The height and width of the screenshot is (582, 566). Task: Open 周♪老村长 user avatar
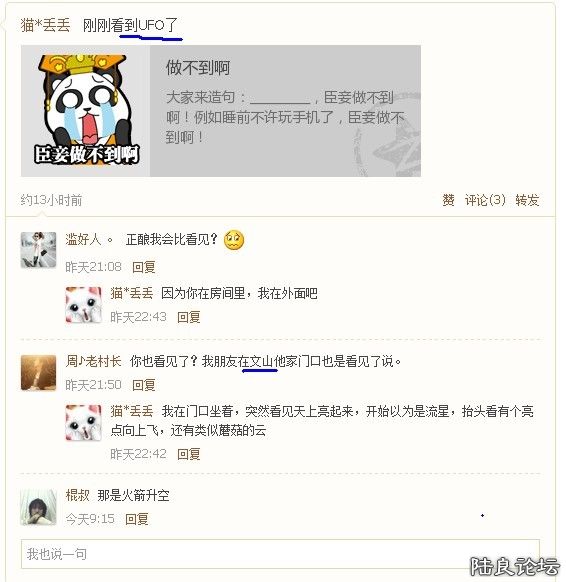(39, 373)
